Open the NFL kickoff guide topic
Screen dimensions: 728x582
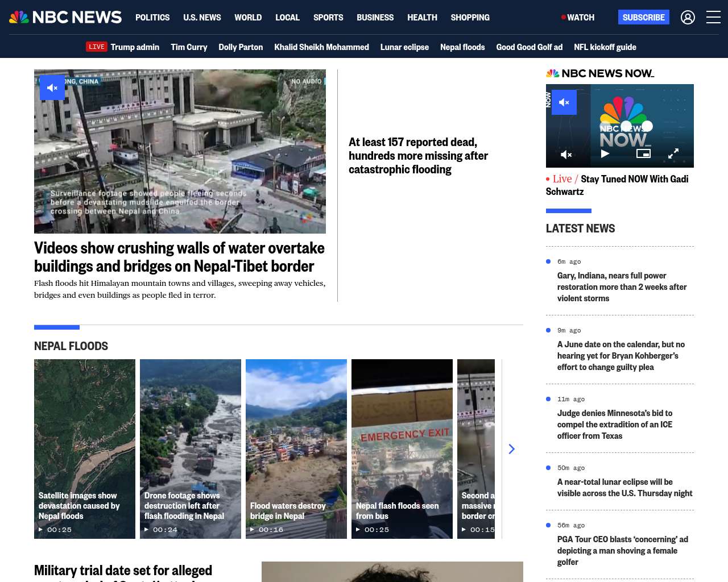click(x=605, y=47)
